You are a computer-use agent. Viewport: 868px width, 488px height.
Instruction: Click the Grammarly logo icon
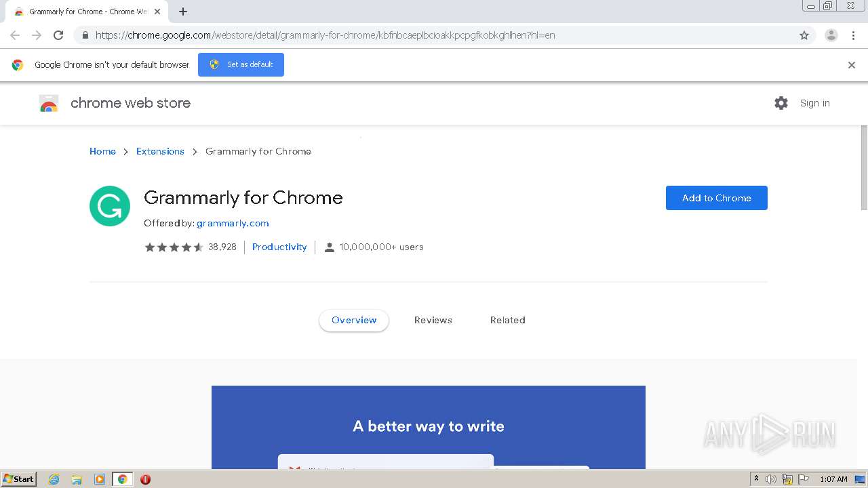(x=110, y=206)
